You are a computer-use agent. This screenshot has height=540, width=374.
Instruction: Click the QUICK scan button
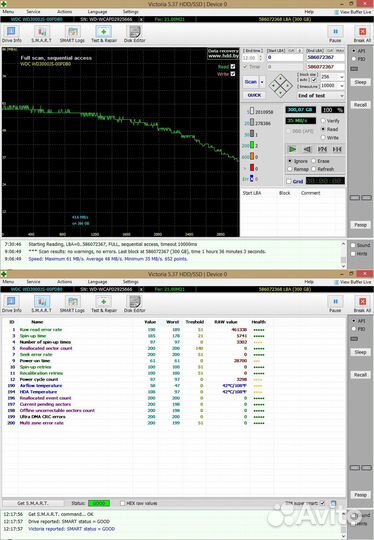tap(254, 95)
